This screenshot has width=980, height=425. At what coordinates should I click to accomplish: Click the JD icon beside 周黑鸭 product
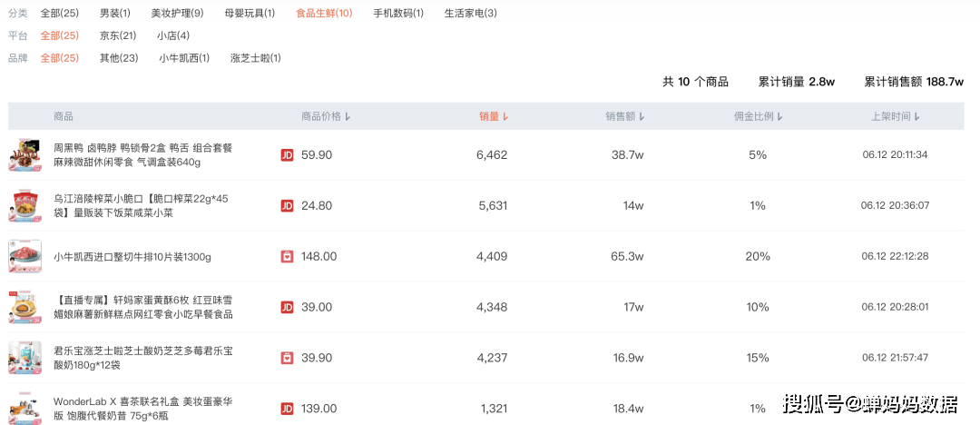[287, 155]
